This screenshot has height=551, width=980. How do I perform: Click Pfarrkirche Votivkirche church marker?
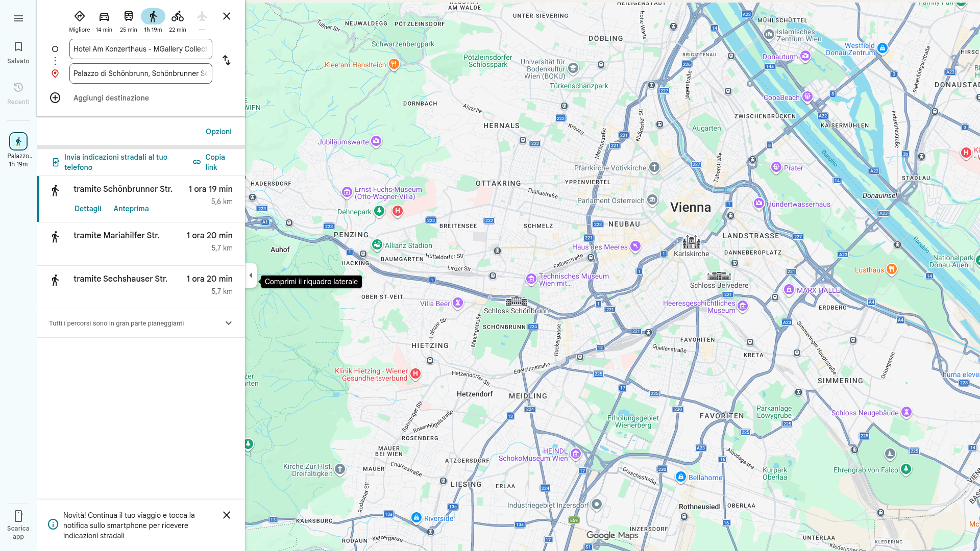click(x=654, y=167)
